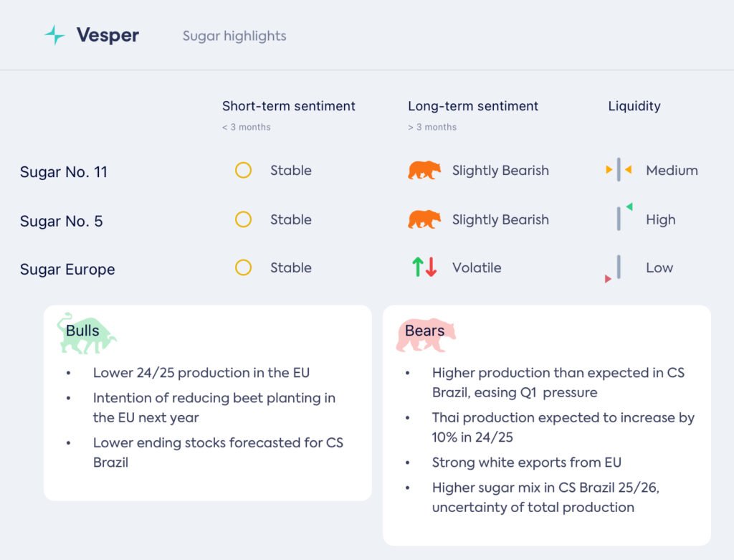Select the Sugar No. 11 stable circle
The image size is (734, 560).
244,171
